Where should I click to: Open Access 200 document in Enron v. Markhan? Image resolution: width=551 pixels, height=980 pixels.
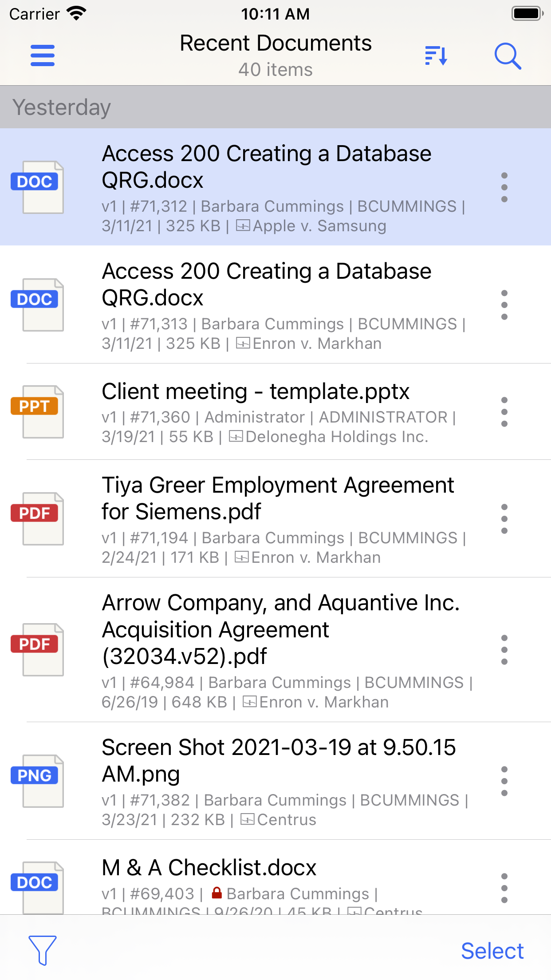click(275, 304)
